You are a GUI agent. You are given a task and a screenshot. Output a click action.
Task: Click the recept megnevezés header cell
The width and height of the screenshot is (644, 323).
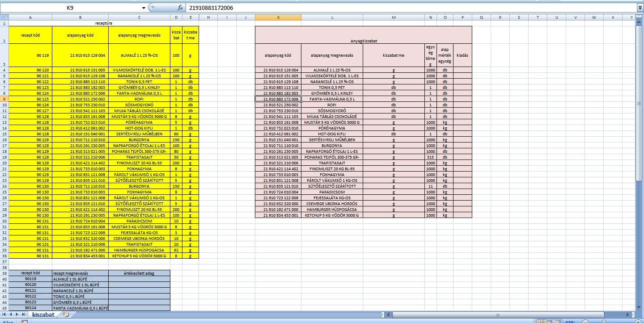pos(80,273)
